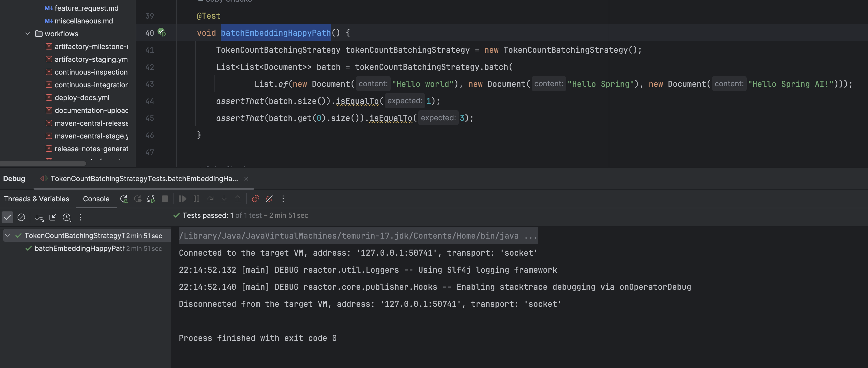Click the markdown icon beside feature_request.md
868x368 pixels.
coord(48,8)
